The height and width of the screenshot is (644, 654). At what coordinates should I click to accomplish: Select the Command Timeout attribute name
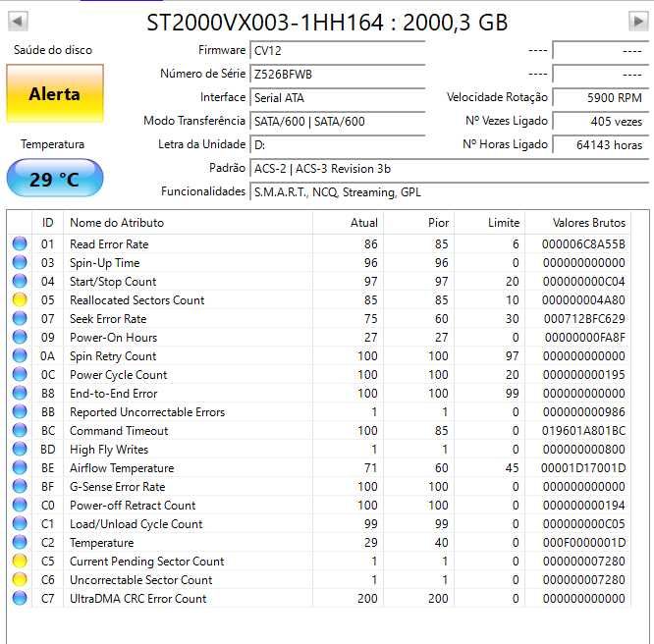pos(119,430)
